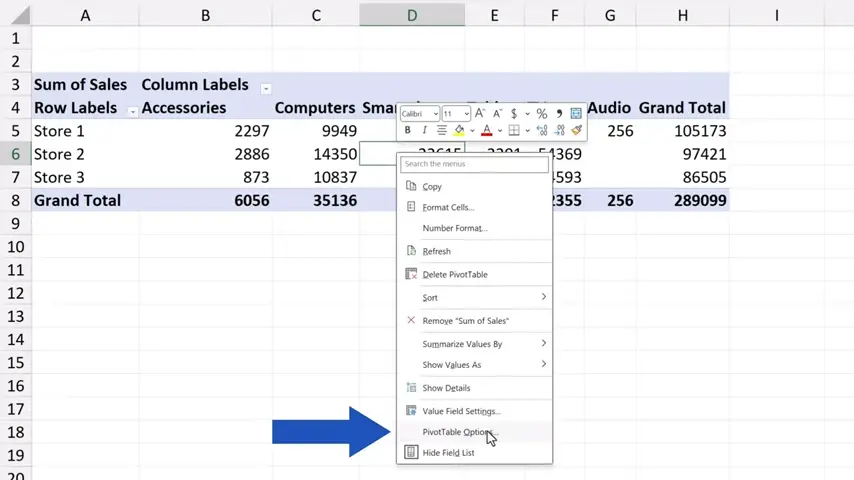Click the increase decimal icon

coord(541,131)
